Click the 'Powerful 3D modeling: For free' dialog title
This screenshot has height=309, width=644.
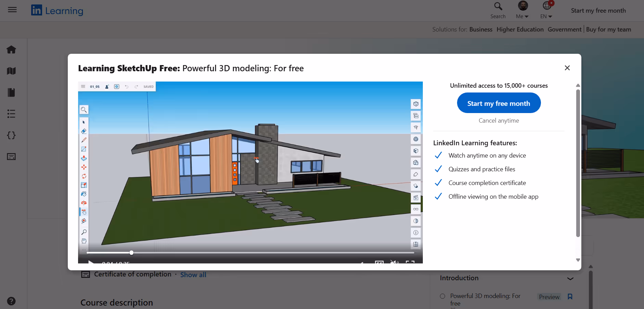[x=243, y=68]
